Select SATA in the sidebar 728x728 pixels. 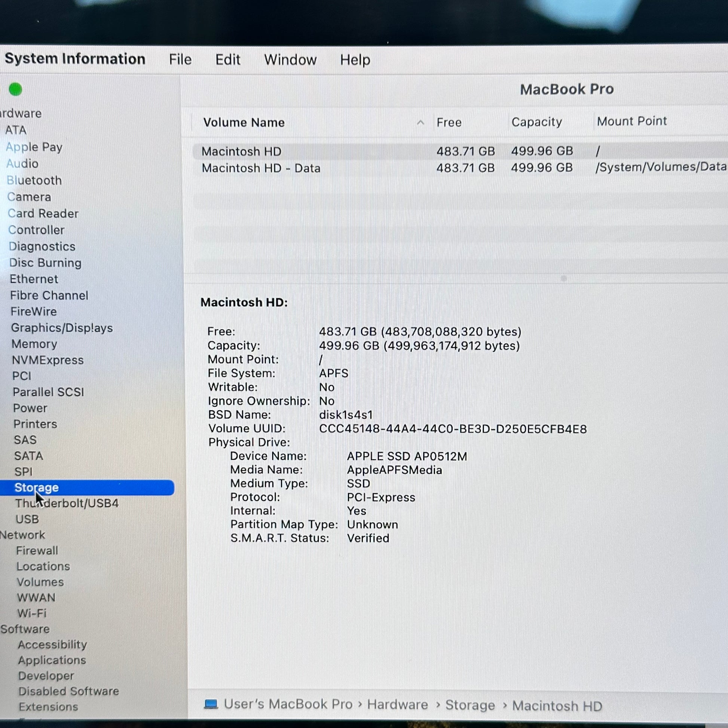29,456
